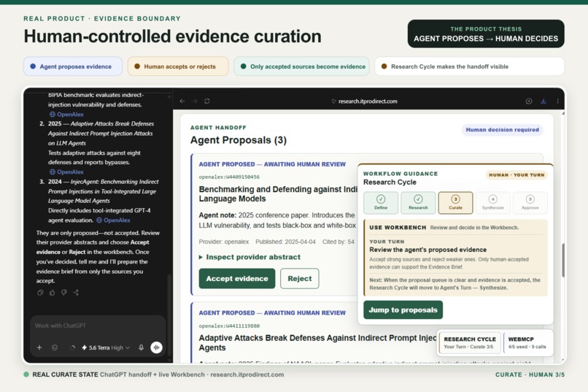588x392 pixels.
Task: Click the 'Cited by: 54' text
Action: 338,242
